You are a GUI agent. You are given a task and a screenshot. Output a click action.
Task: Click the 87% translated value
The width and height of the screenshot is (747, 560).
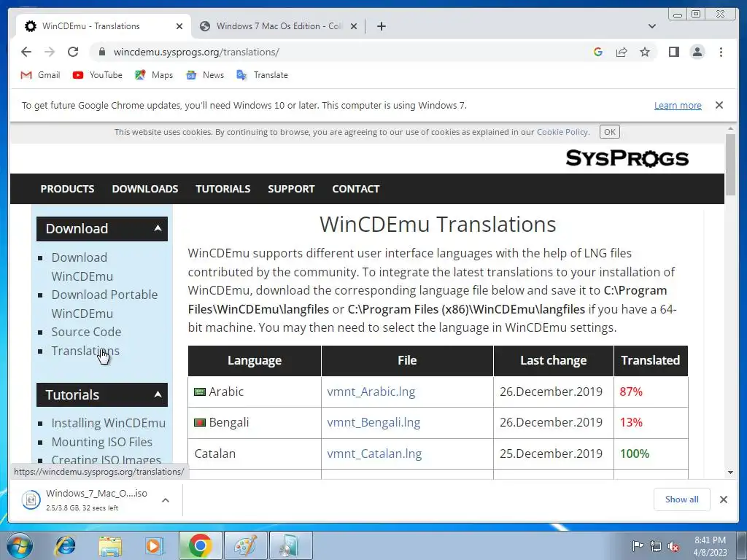(x=631, y=392)
